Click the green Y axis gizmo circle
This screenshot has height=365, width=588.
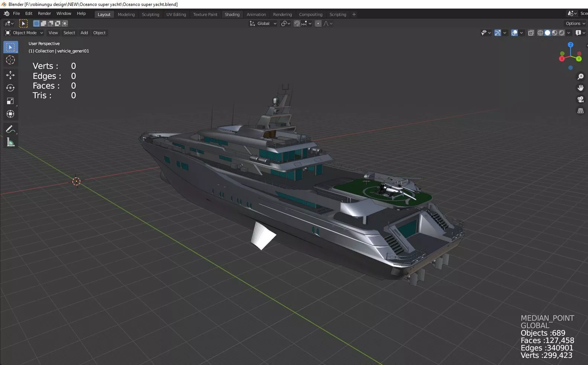(579, 59)
